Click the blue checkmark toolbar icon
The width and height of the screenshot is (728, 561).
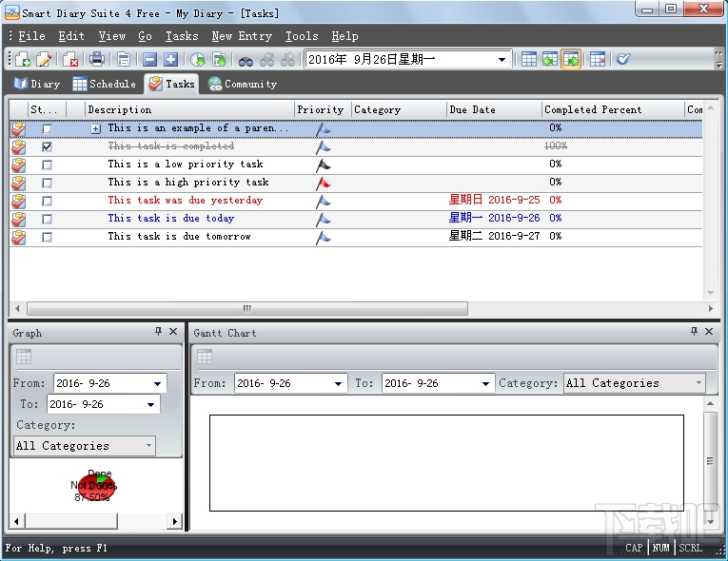click(623, 59)
